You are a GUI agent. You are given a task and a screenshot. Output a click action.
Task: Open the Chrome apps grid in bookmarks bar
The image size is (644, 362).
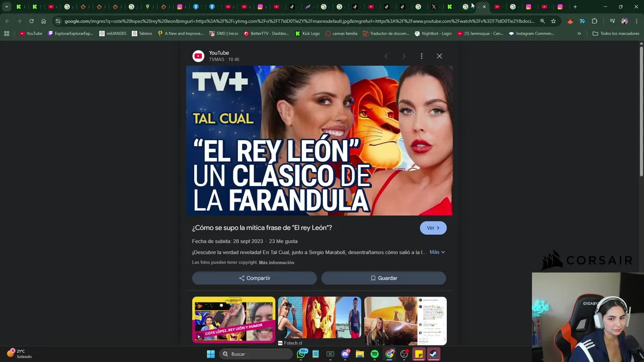click(x=7, y=33)
